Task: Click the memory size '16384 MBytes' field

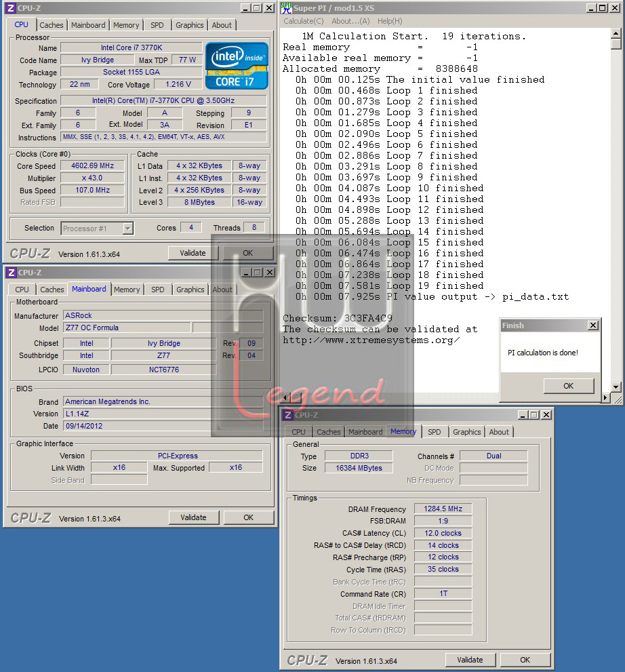Action: (359, 468)
